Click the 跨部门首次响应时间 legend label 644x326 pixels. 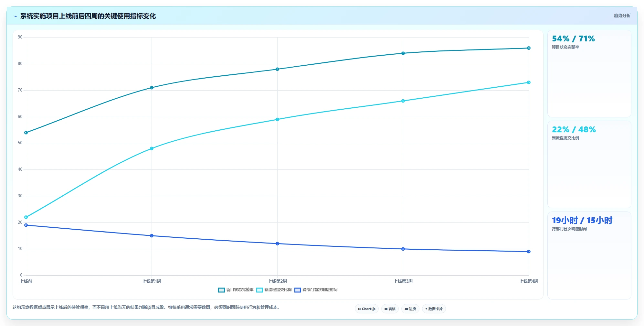(x=320, y=290)
